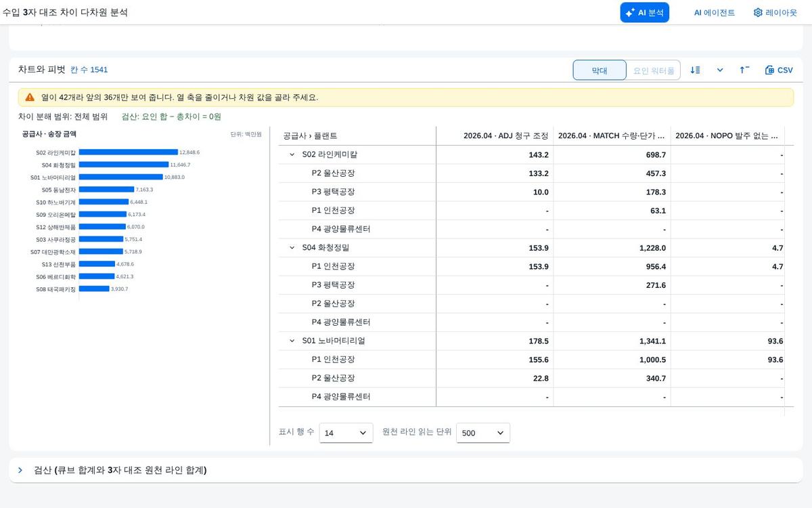
Task: Click the S09 오리온메탈 chart bar
Action: coord(103,215)
